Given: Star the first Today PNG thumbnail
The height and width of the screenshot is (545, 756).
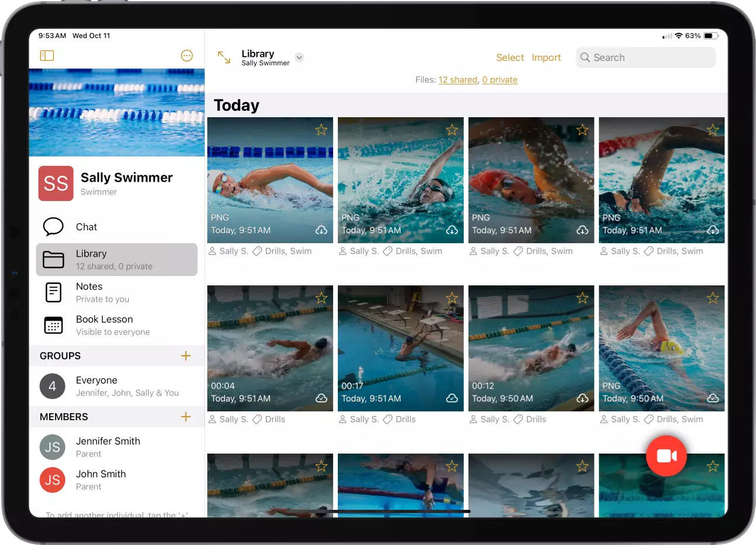Looking at the screenshot, I should point(321,130).
